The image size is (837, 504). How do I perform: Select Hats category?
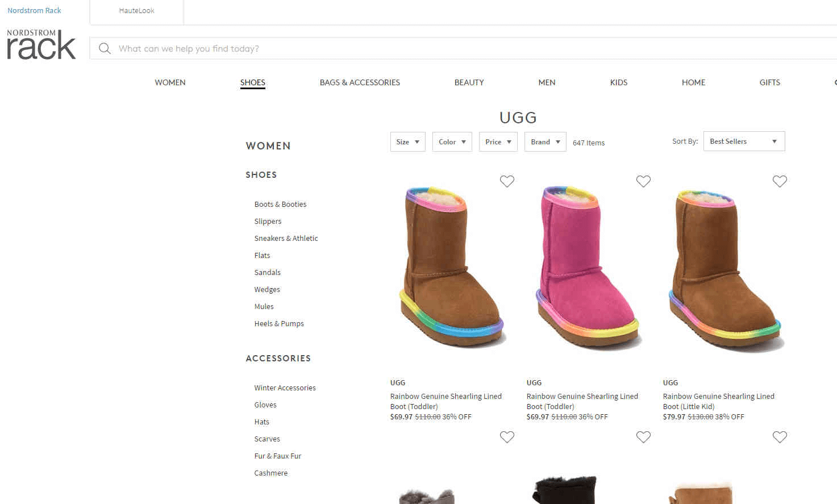click(261, 422)
